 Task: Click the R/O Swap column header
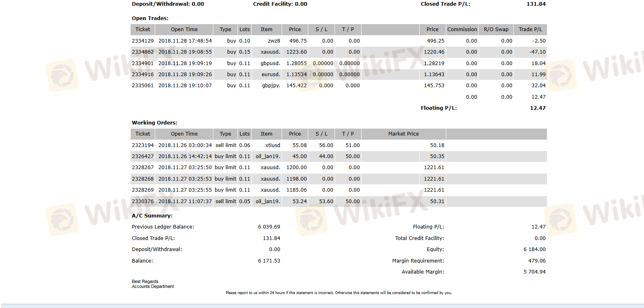point(496,29)
